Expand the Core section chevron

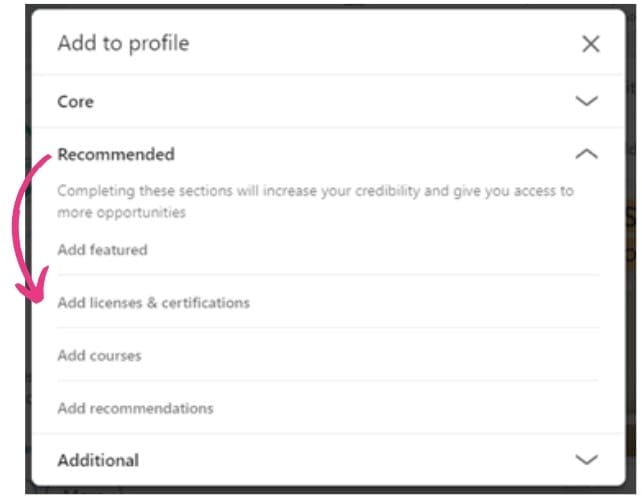587,101
